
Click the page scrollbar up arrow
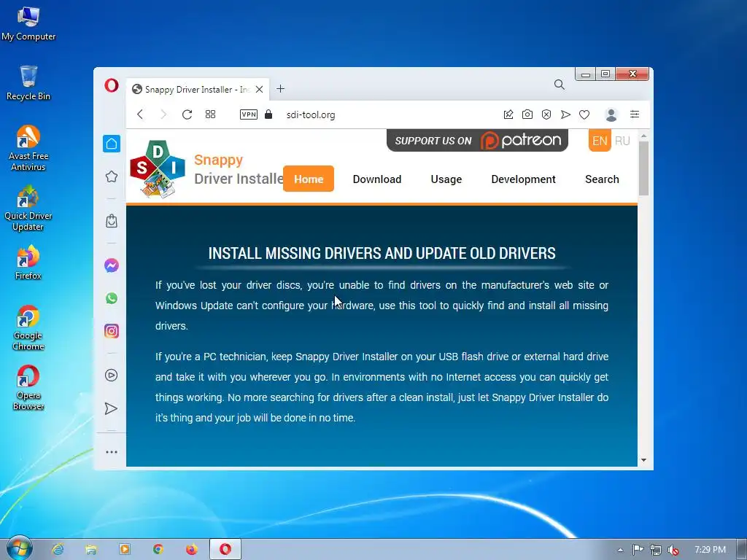click(x=643, y=136)
